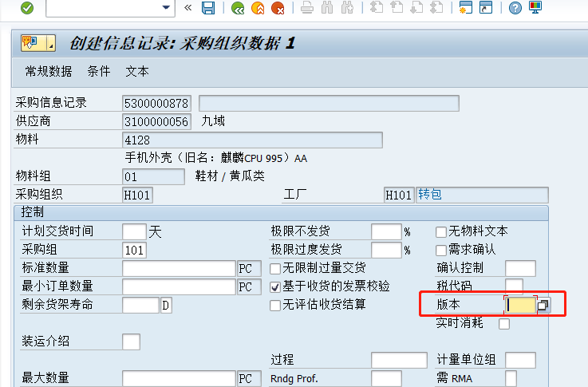Click the Generate Shortcut icon
The height and width of the screenshot is (387, 588).
[486, 7]
